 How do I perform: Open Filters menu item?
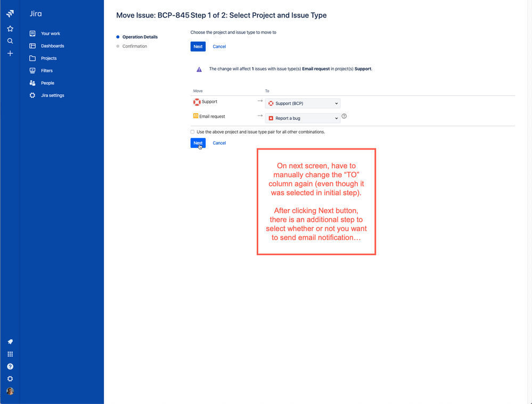point(47,71)
